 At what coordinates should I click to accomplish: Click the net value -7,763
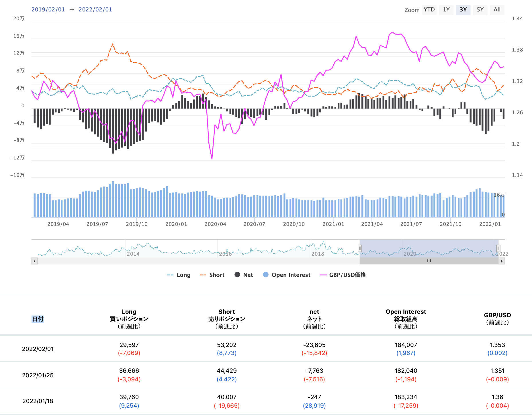[314, 371]
